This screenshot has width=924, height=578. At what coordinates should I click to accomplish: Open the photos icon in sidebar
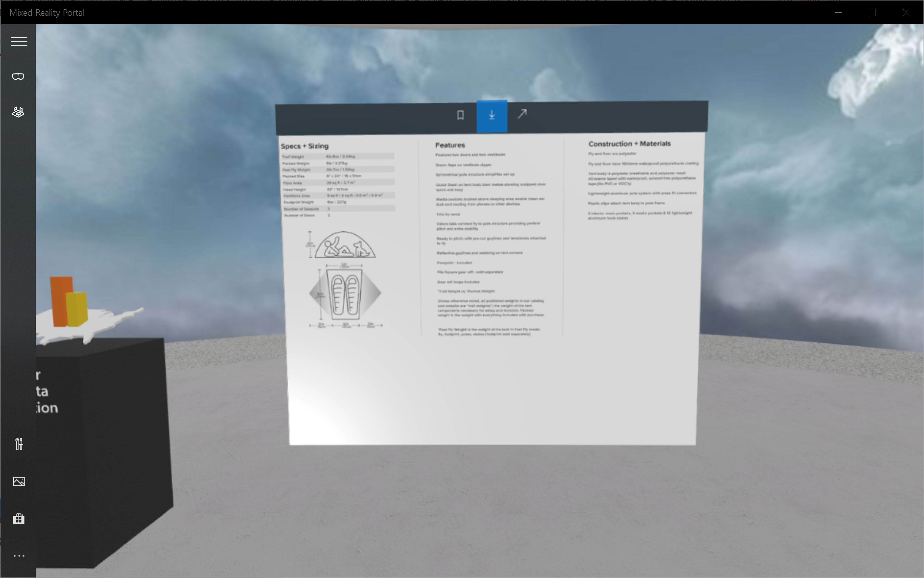click(x=19, y=481)
